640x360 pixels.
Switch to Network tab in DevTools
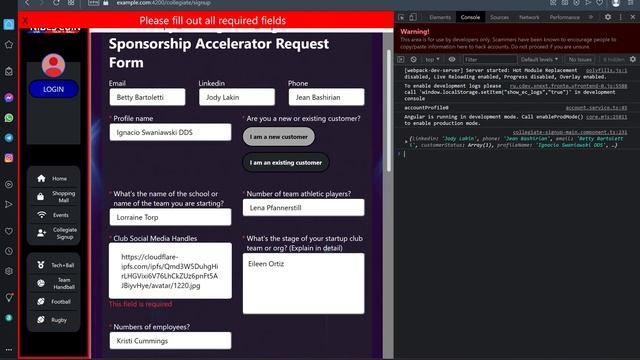tap(529, 17)
